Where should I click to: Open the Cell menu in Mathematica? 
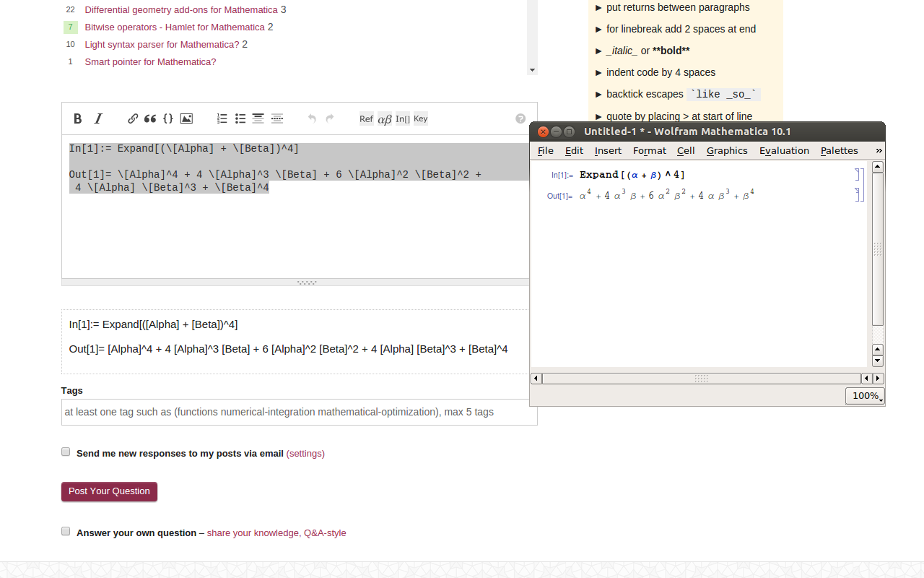click(x=686, y=150)
